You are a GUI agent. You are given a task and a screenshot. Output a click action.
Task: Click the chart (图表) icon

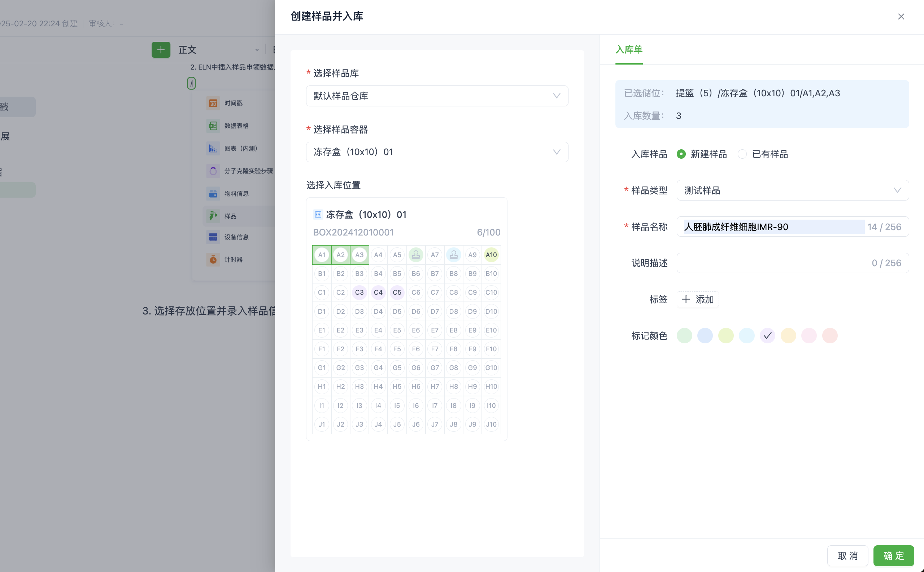point(213,148)
